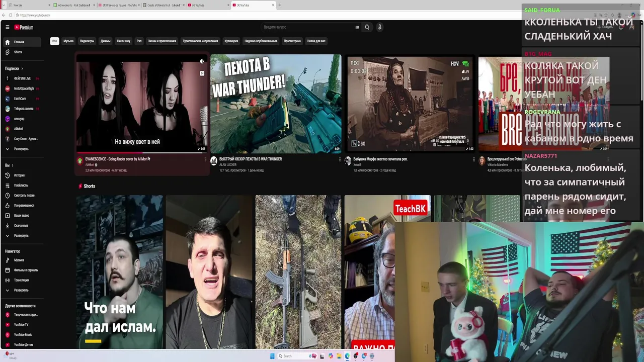The height and width of the screenshot is (362, 644).
Task: Open YouTube Детям in the sidebar
Action: [23, 345]
